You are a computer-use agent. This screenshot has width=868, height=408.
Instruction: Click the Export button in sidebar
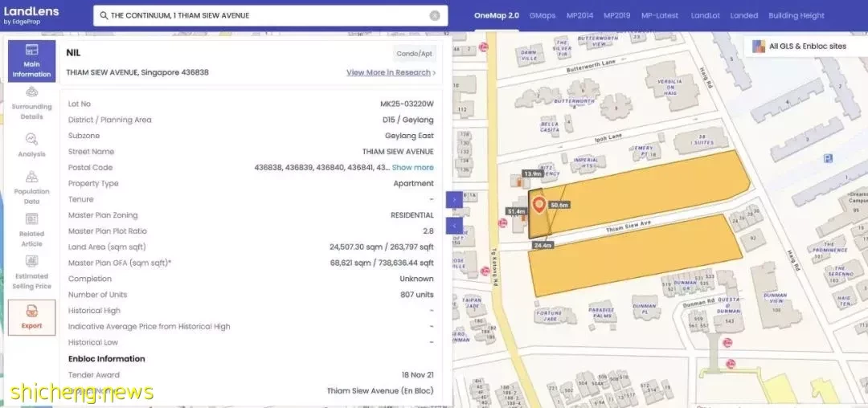[x=31, y=317]
